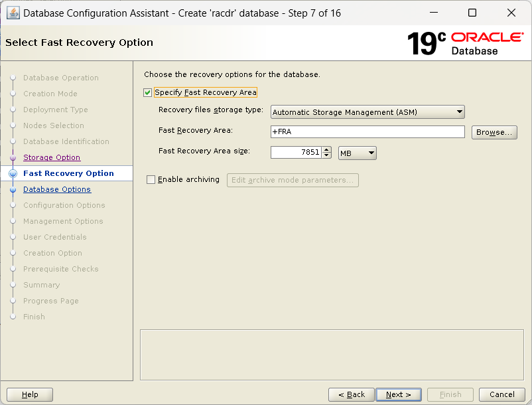Click Prerequisite Checks step label
Screen dimensions: 532x405
click(61, 269)
